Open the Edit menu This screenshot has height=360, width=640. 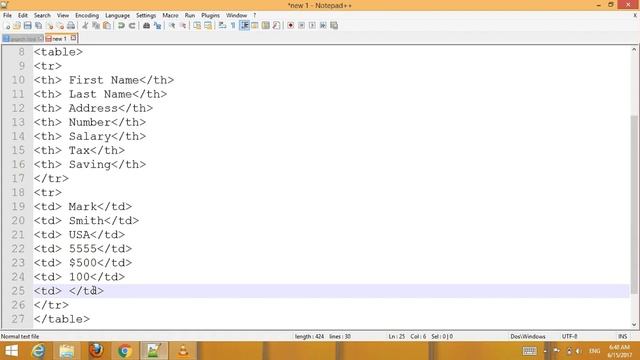point(23,15)
